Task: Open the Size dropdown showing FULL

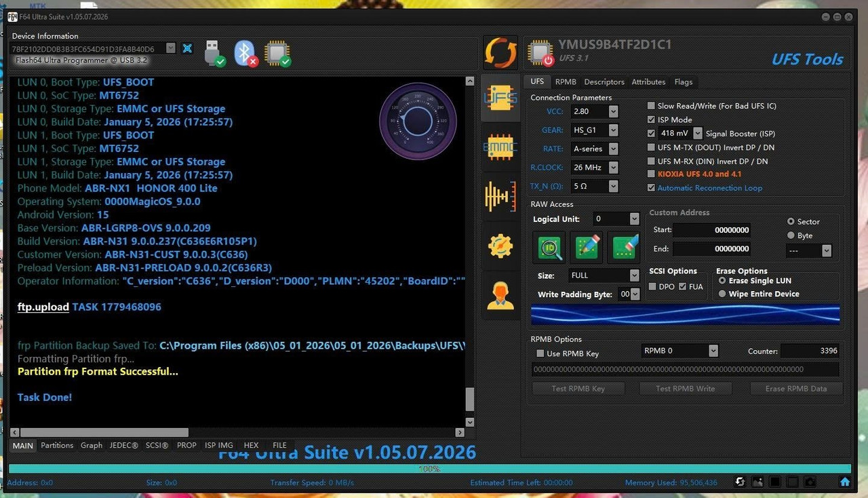Action: tap(634, 275)
